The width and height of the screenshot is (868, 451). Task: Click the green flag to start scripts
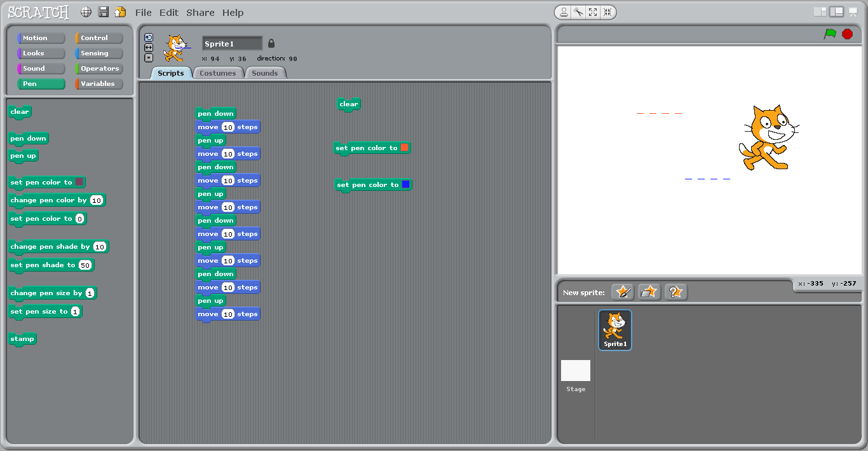point(830,34)
